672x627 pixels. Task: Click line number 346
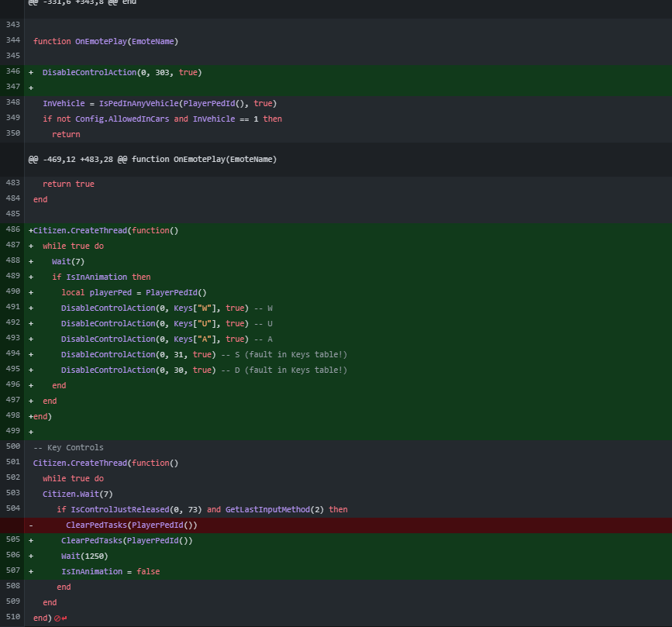(x=12, y=72)
